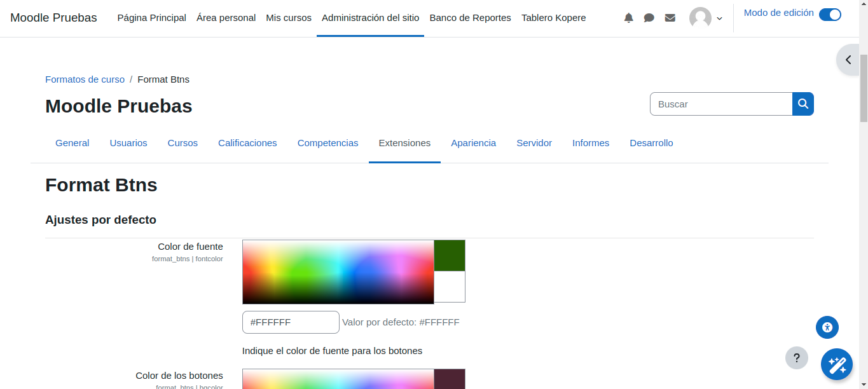
Task: Switch to the Competencias tab
Action: pos(328,143)
